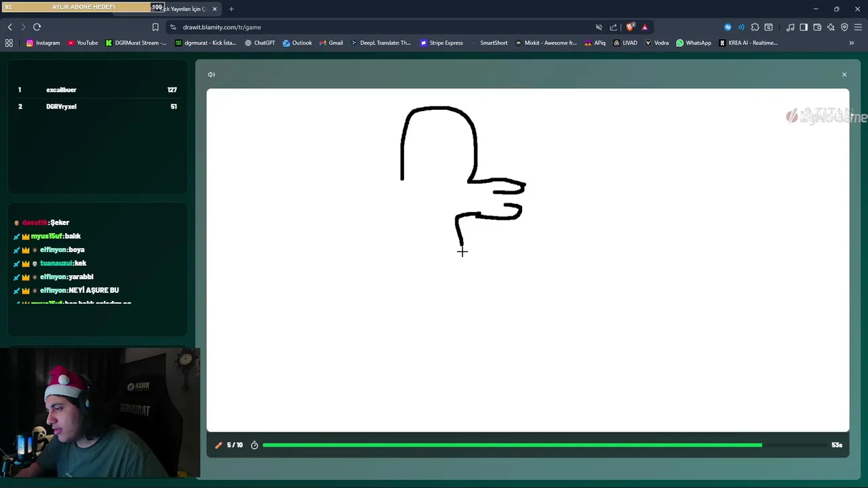The image size is (868, 488).
Task: Close the game panel with the X
Action: tap(844, 75)
